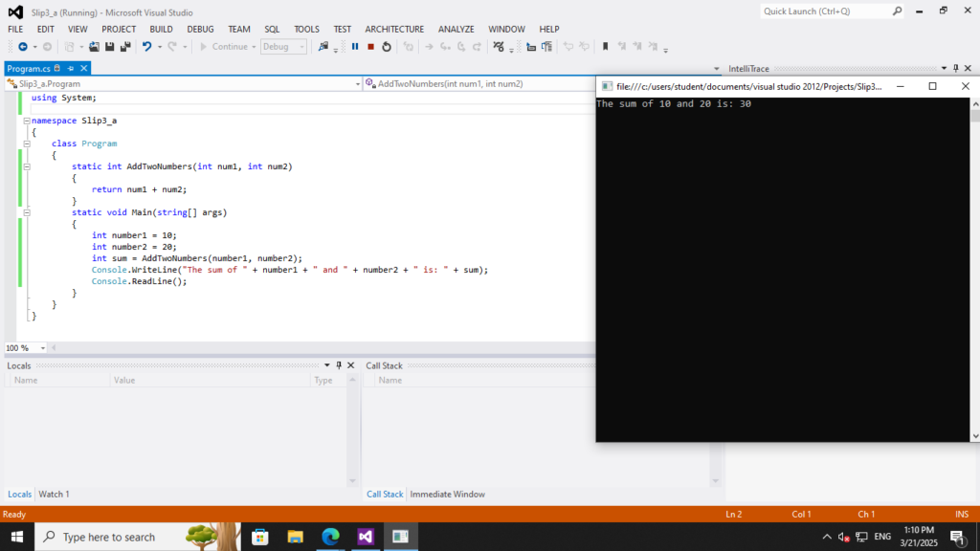Click the taskbar search box
980x551 pixels.
pos(138,537)
